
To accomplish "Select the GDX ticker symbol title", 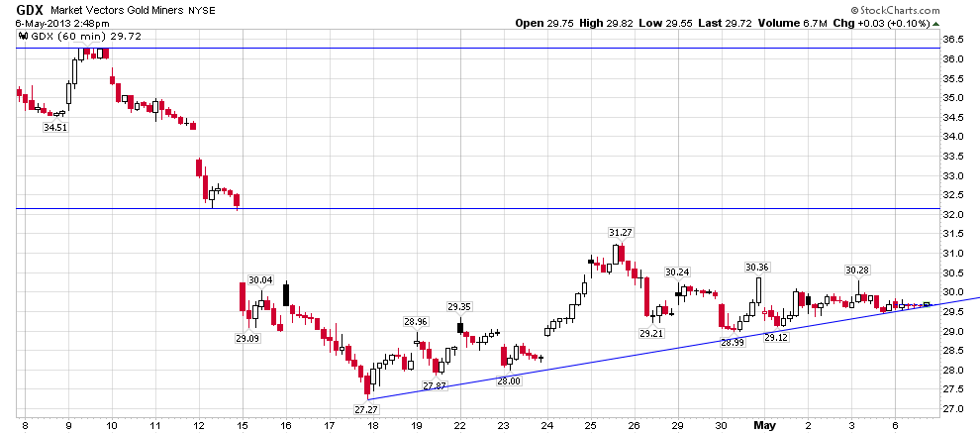I will pos(28,10).
